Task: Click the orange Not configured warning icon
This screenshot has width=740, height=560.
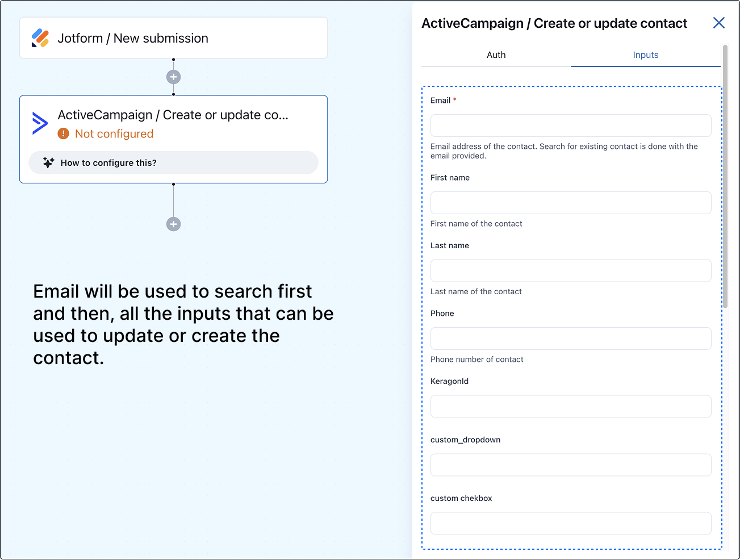Action: (x=64, y=134)
